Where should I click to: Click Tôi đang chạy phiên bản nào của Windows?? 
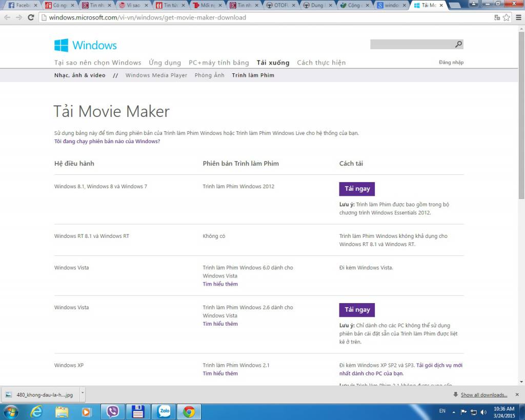[x=107, y=142]
